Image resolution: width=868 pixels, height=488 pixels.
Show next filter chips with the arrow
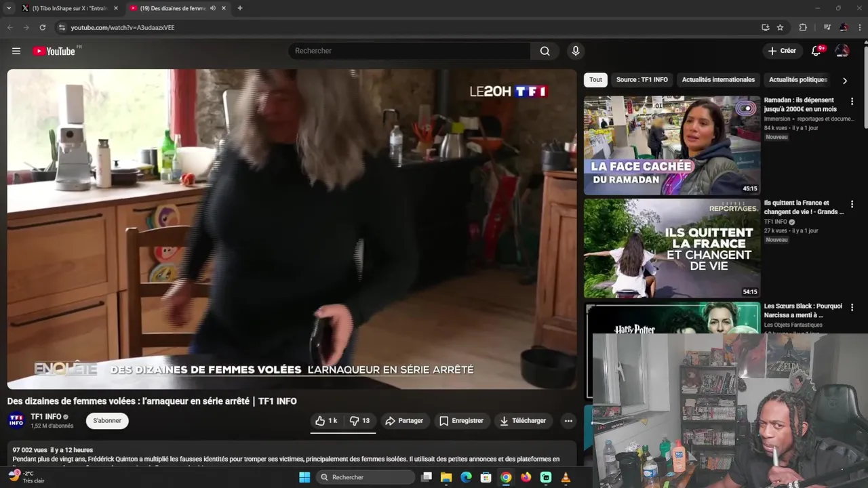coord(844,81)
